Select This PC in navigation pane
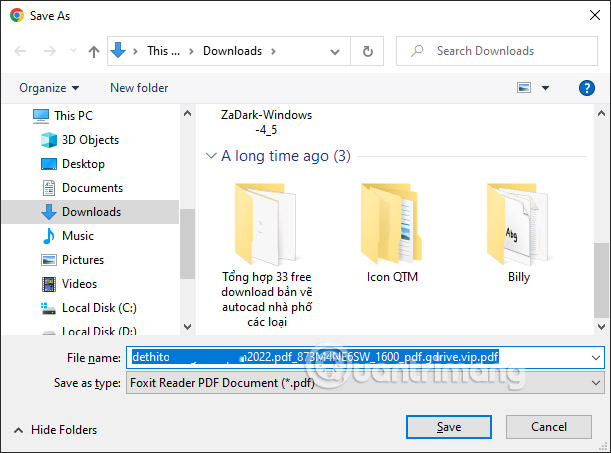This screenshot has height=453, width=611. (73, 116)
